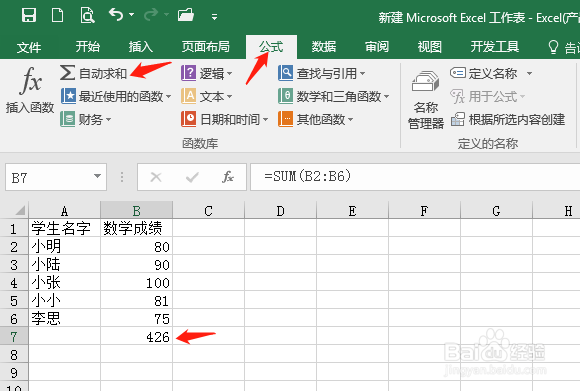Open the 名称管理器
This screenshot has width=580, height=391.
tap(425, 100)
